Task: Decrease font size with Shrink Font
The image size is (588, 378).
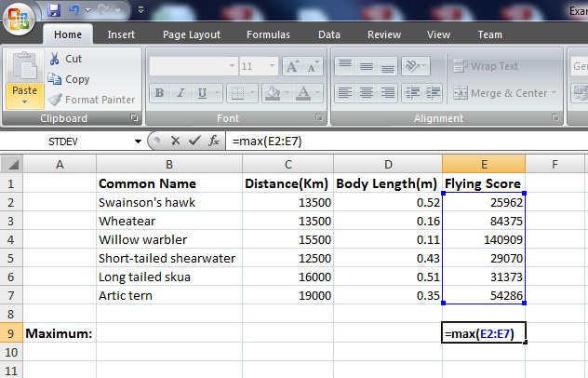Action: click(x=313, y=66)
